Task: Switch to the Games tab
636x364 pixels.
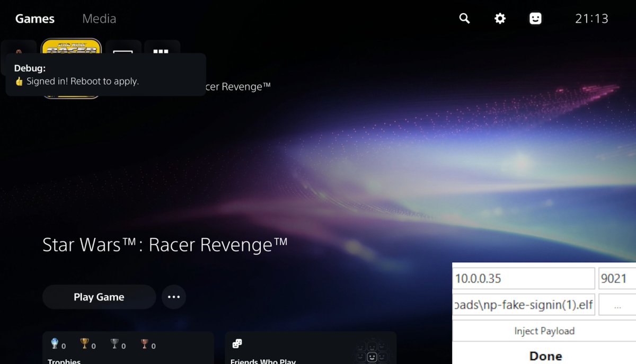Action: pos(35,19)
